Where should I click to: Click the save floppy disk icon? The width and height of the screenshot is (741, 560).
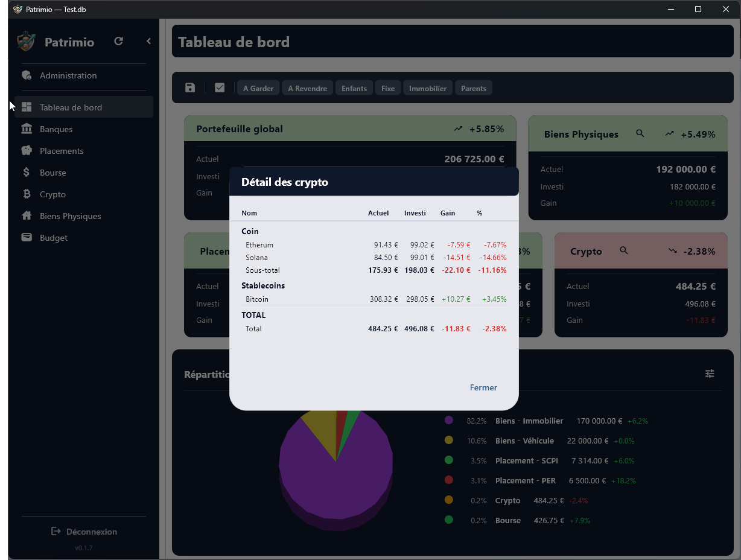click(190, 87)
